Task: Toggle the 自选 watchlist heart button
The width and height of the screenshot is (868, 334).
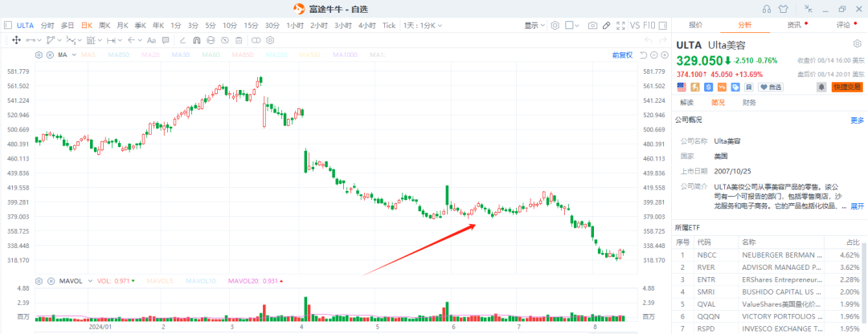Action: coord(771,87)
